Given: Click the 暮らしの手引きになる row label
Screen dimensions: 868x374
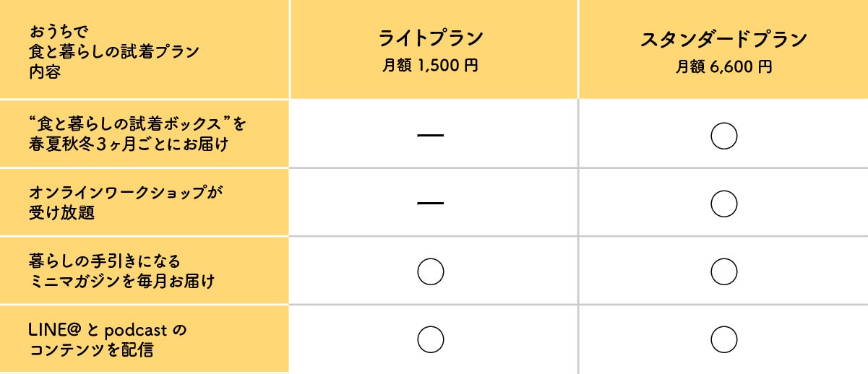Looking at the screenshot, I should [x=105, y=261].
